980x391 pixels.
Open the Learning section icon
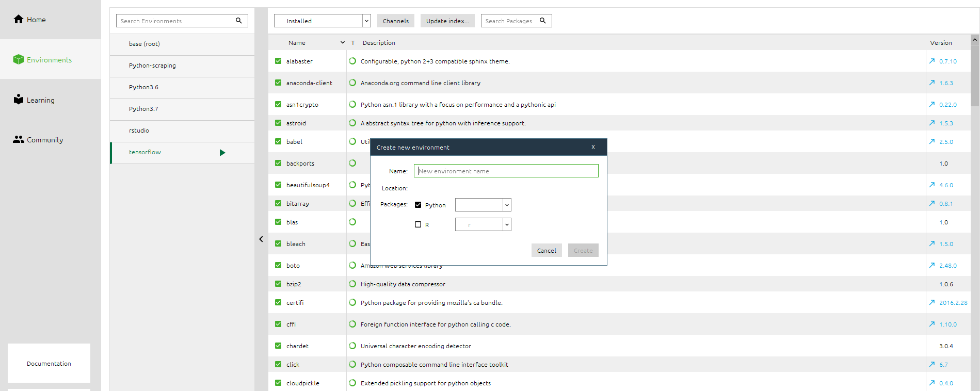[19, 100]
